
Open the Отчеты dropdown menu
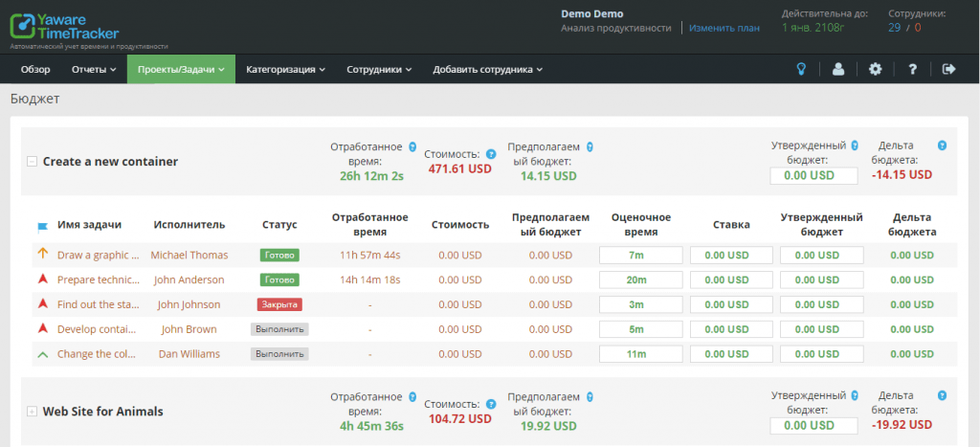click(94, 69)
